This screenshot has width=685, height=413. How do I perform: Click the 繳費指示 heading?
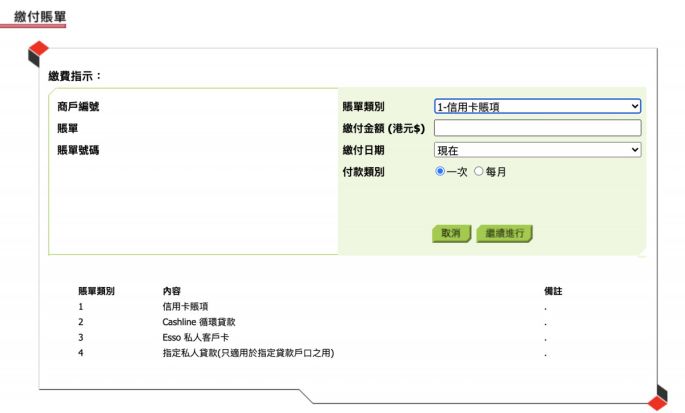click(75, 76)
